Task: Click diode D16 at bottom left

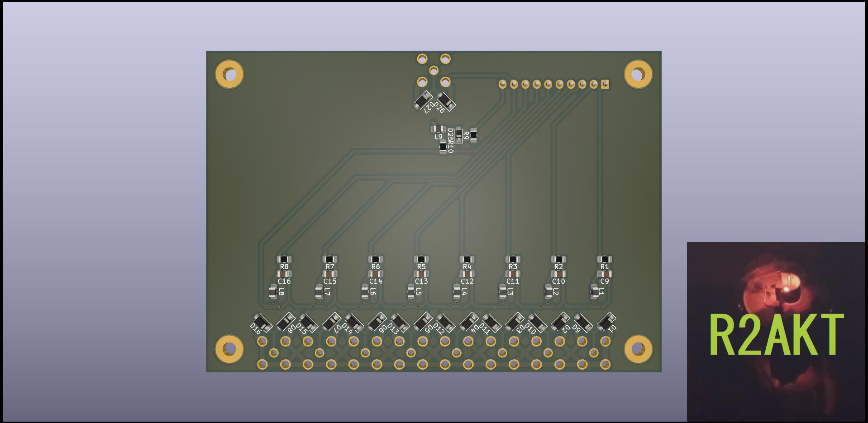Action: (262, 323)
